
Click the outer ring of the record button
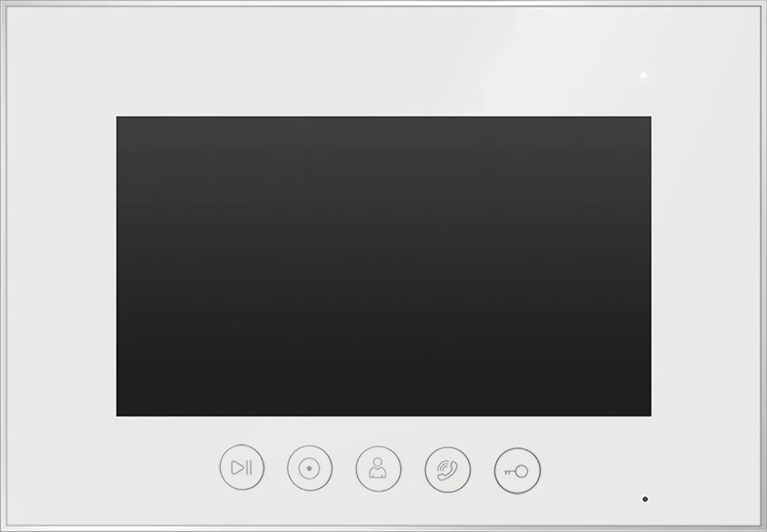310,446
